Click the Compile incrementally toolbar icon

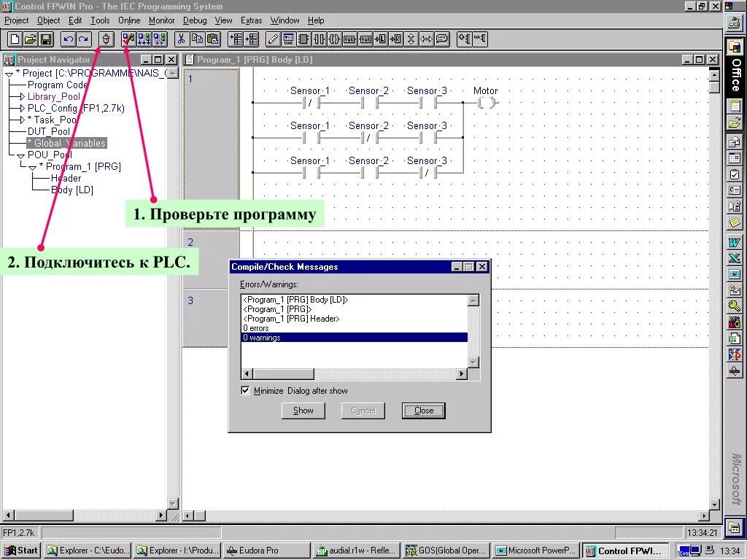(x=159, y=39)
